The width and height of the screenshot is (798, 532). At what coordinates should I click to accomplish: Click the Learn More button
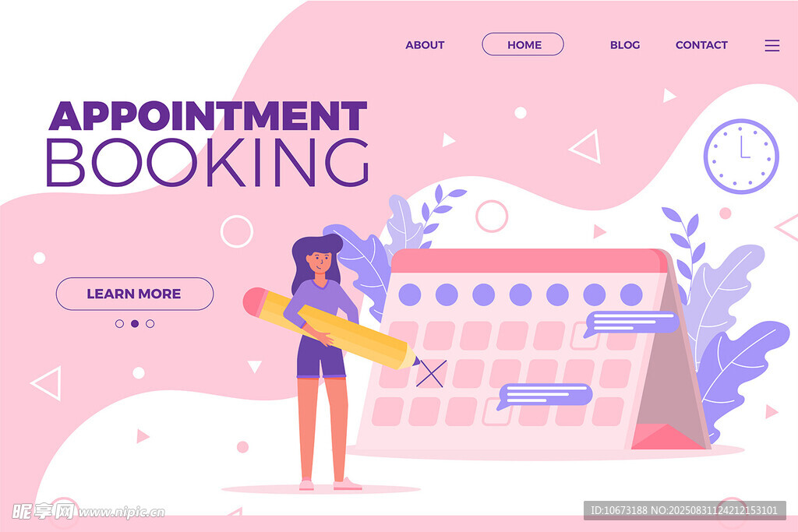pos(135,294)
